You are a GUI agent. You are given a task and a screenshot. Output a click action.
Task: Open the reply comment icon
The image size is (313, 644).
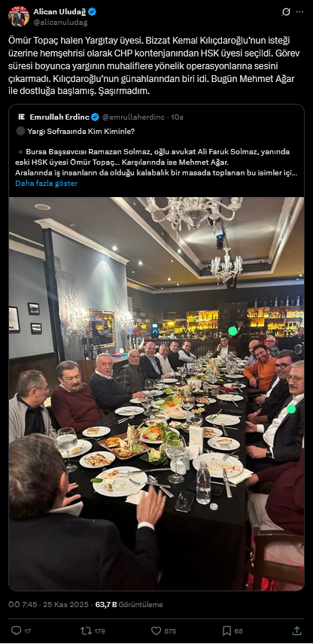pos(16,630)
